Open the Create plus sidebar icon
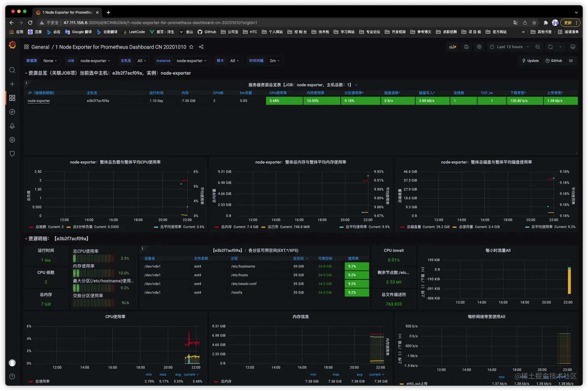 tap(12, 84)
